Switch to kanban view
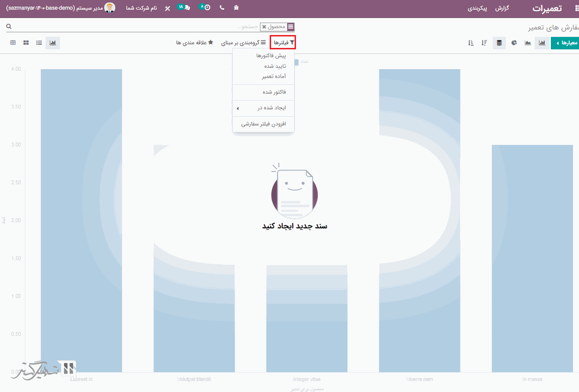This screenshot has width=579, height=392. coord(26,43)
